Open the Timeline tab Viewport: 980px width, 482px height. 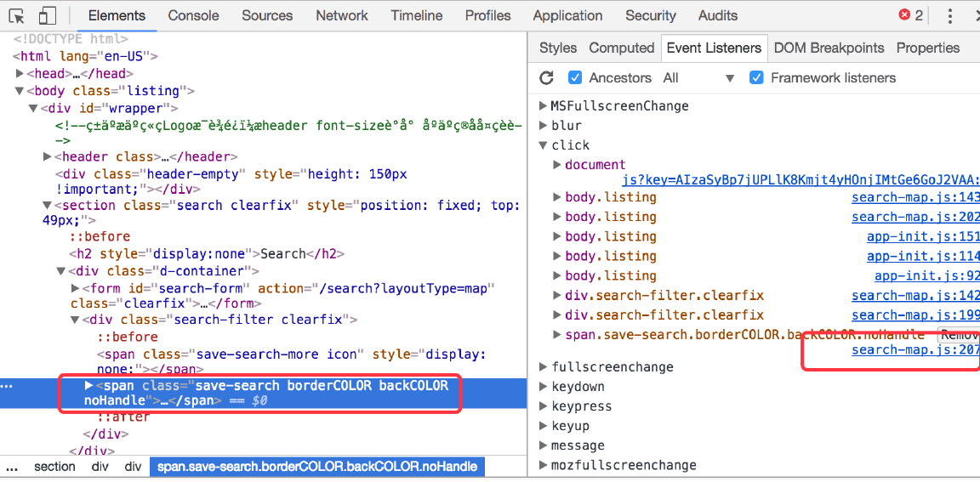click(417, 15)
